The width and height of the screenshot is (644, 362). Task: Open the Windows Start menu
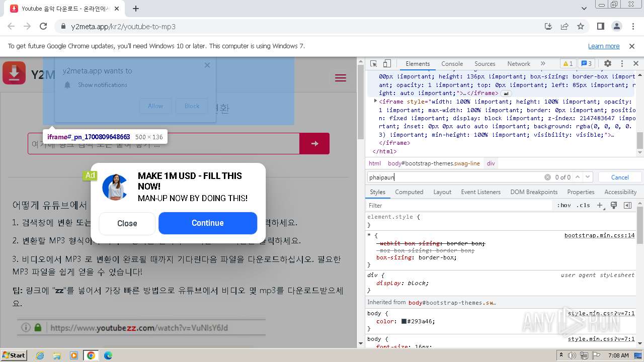pos(14,355)
